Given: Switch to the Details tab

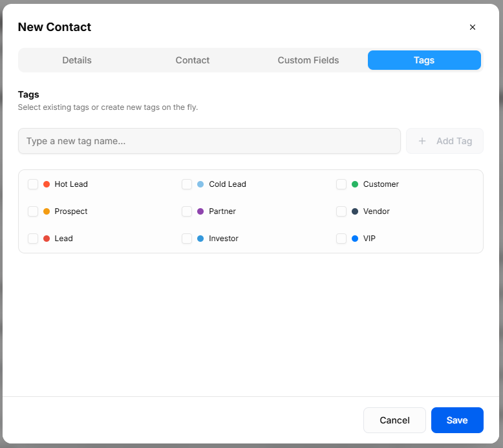Looking at the screenshot, I should 77,60.
